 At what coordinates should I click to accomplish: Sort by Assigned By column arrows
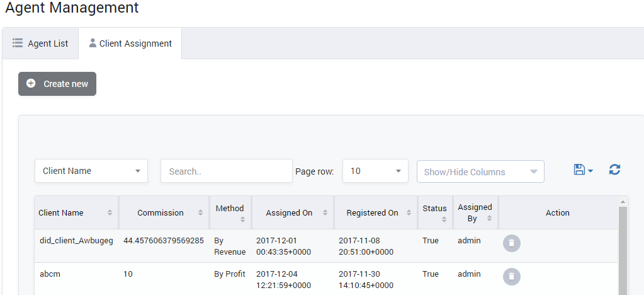pos(489,218)
